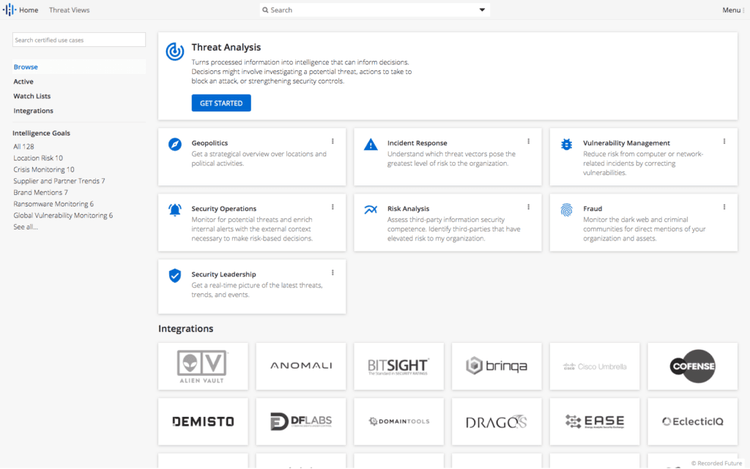The height and width of the screenshot is (469, 750).
Task: Click the Geopolitics compass icon
Action: pos(175,144)
